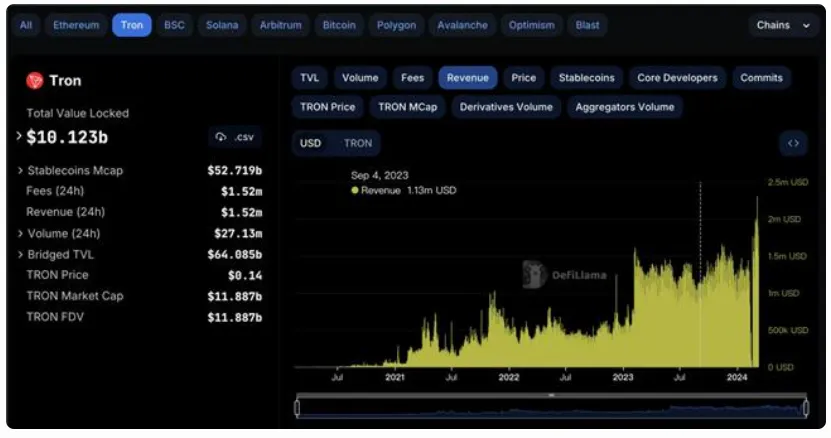Image resolution: width=831 pixels, height=438 pixels.
Task: Show Core Developers on the chart
Action: pyautogui.click(x=677, y=78)
